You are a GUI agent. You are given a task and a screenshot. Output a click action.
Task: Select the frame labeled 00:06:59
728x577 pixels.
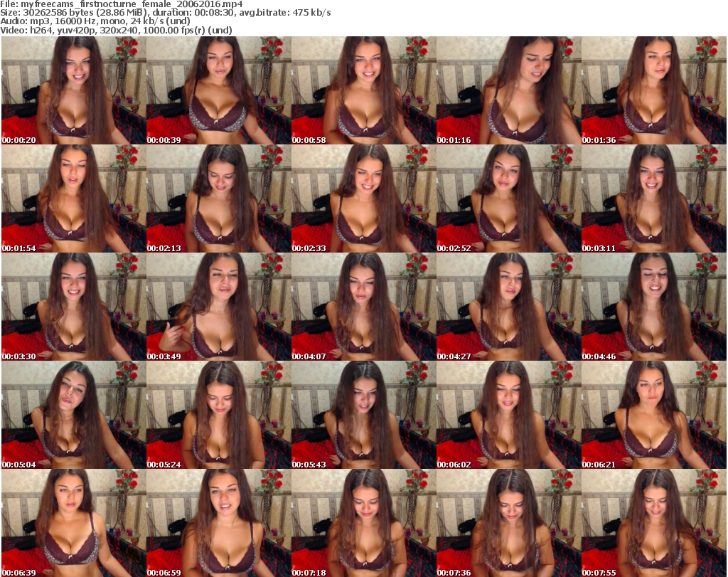coord(219,523)
